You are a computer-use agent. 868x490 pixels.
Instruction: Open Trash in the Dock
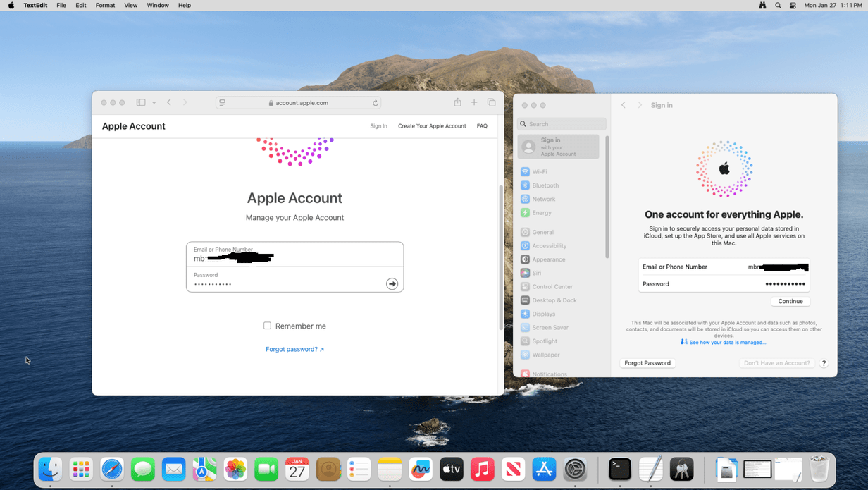(819, 469)
